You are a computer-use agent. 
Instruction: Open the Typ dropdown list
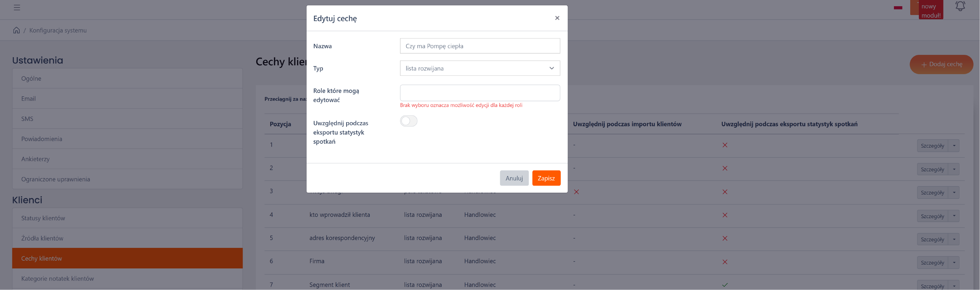[x=480, y=68]
